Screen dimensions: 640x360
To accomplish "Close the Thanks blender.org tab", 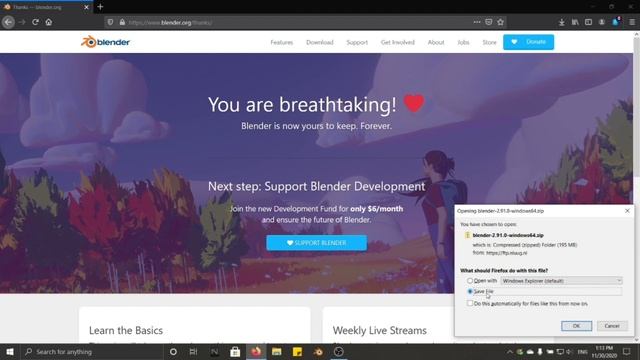I will [86, 7].
